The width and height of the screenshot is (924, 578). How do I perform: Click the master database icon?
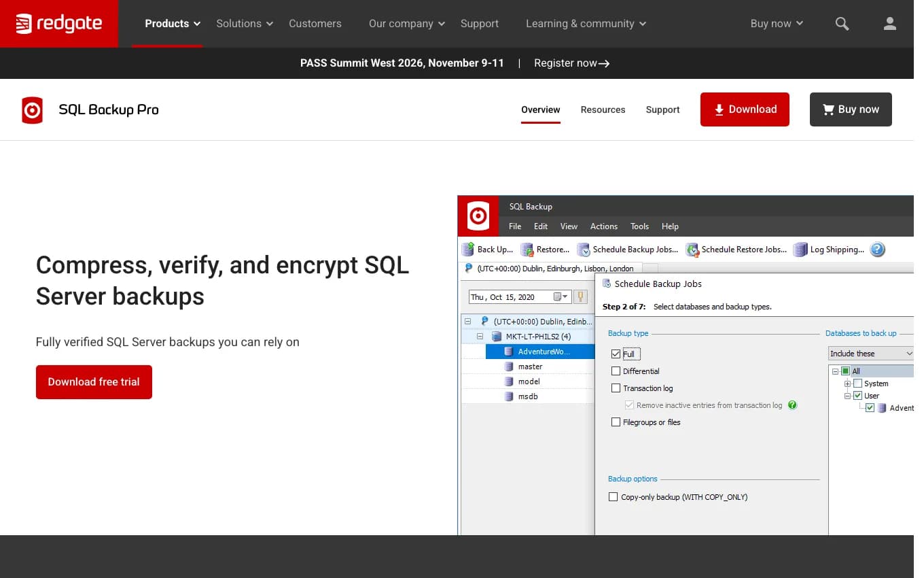[508, 367]
